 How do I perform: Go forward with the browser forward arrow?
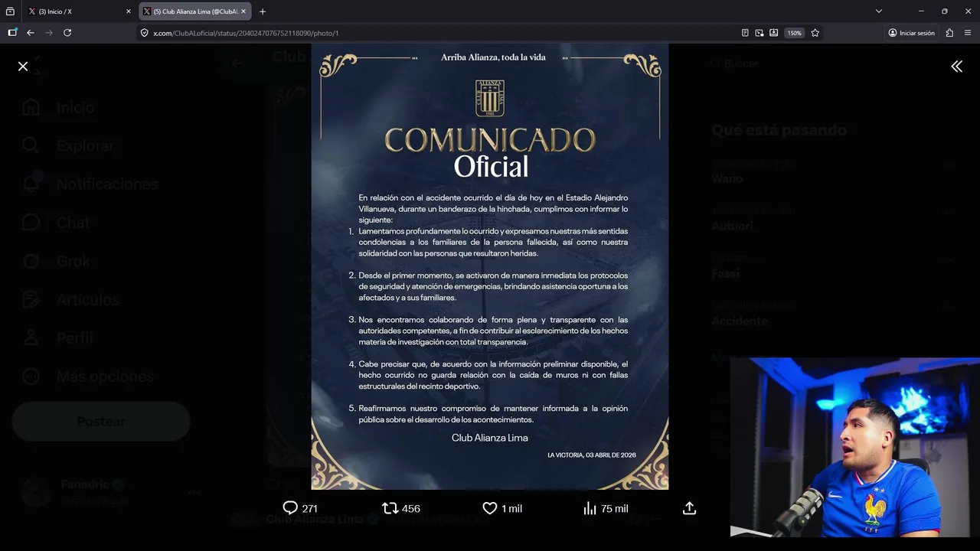click(49, 33)
